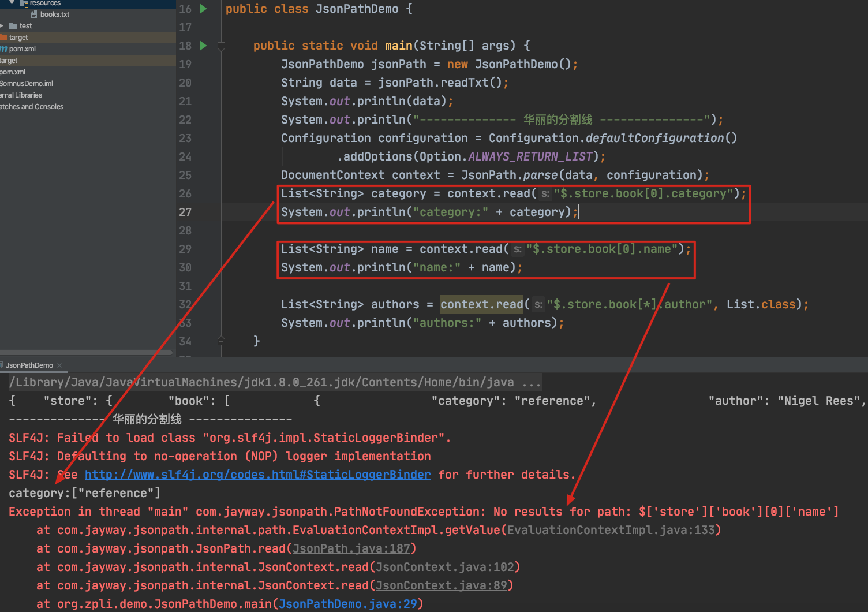Collapse closing fold marker at line 34

tap(221, 341)
